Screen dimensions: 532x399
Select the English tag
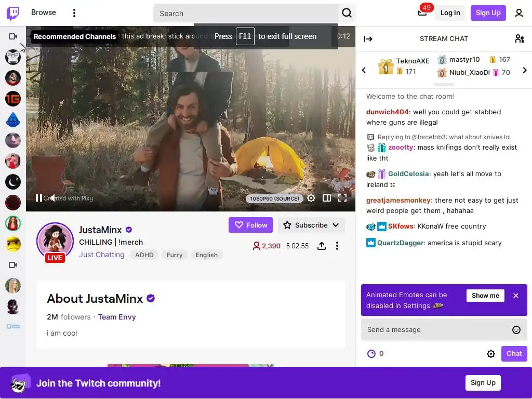click(x=206, y=255)
